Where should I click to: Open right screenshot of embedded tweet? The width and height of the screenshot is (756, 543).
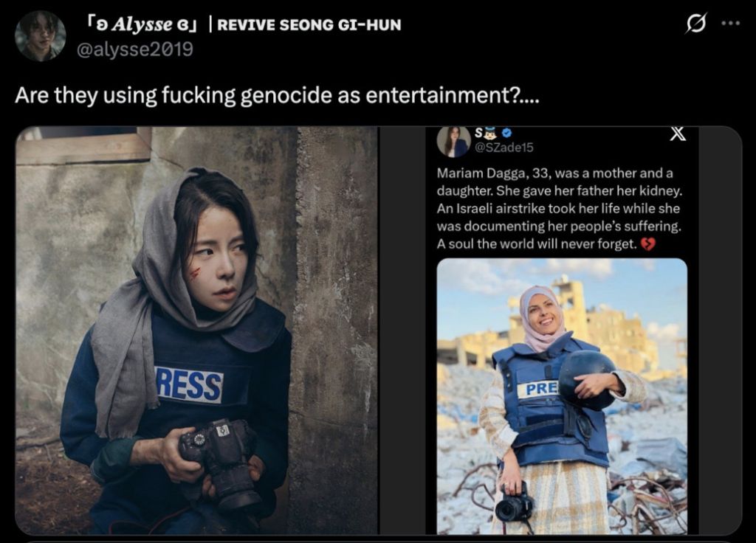562,331
